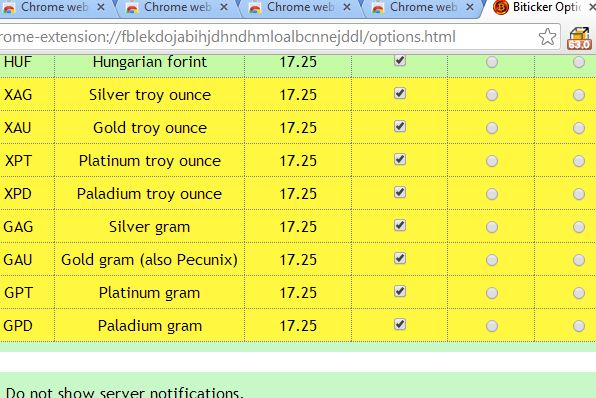Viewport: 596px width, 398px height.
Task: Toggle the GPD Paladium gram checkbox
Action: tap(400, 325)
